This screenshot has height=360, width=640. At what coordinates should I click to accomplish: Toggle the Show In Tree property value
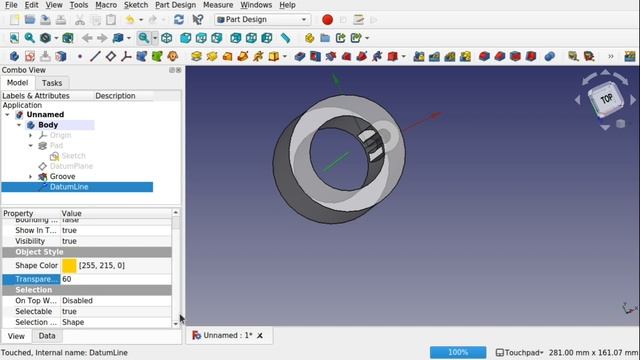(x=116, y=230)
